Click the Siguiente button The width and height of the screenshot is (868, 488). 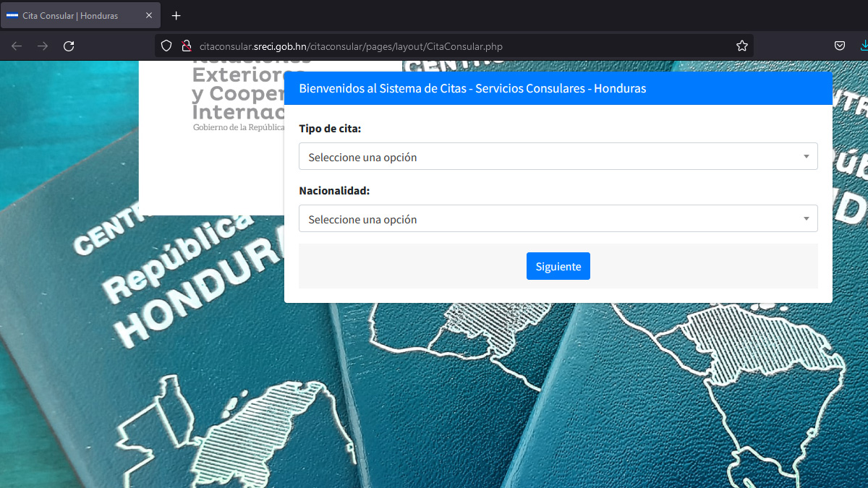click(x=558, y=266)
